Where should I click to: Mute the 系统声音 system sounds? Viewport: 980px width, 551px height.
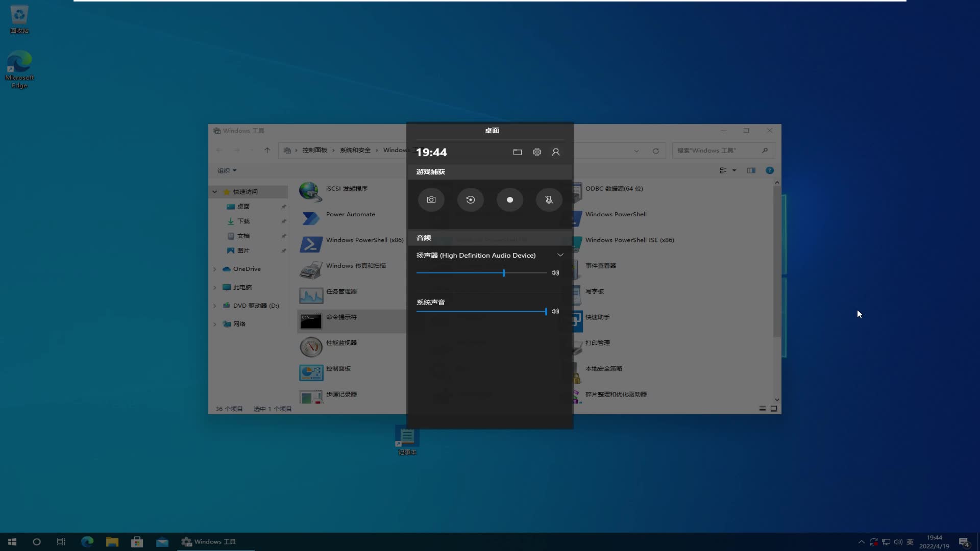[x=555, y=311]
